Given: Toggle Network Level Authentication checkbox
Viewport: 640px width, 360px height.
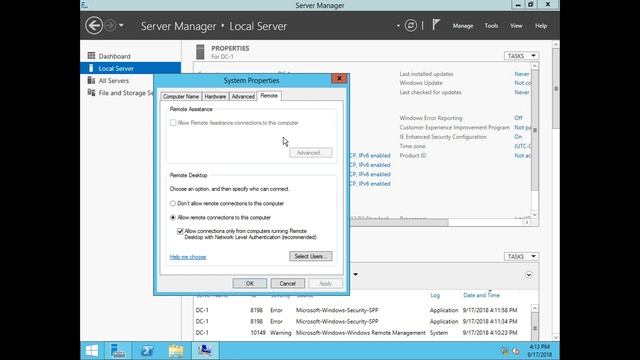Looking at the screenshot, I should (180, 231).
